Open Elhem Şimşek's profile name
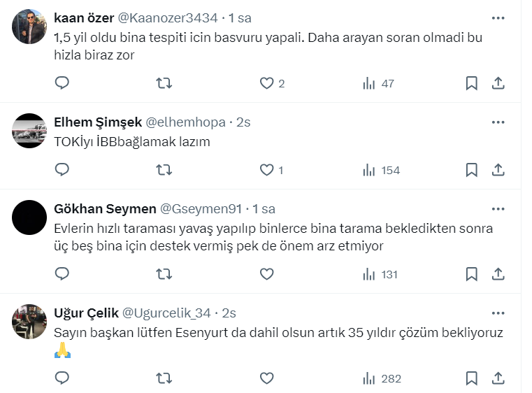Image resolution: width=532 pixels, height=393 pixels. click(x=96, y=122)
